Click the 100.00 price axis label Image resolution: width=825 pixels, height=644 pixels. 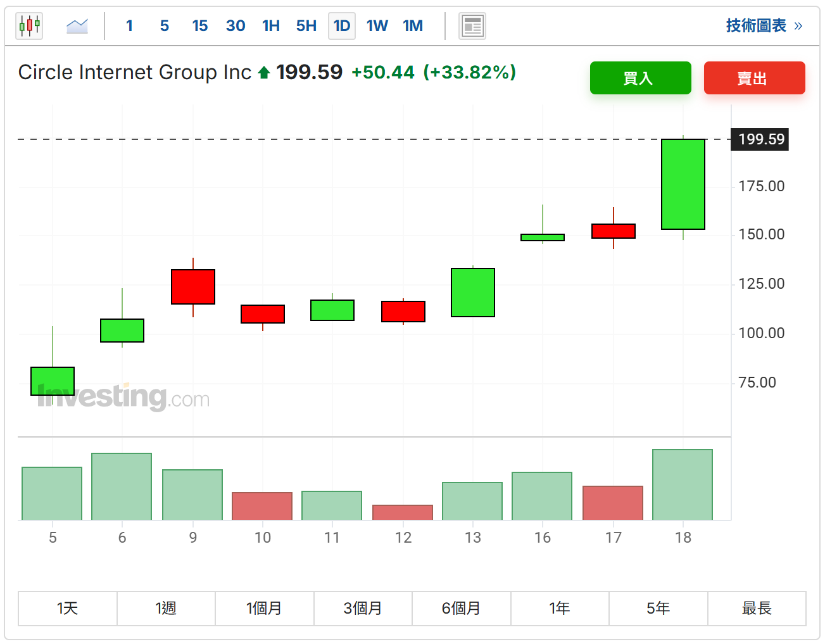click(761, 333)
